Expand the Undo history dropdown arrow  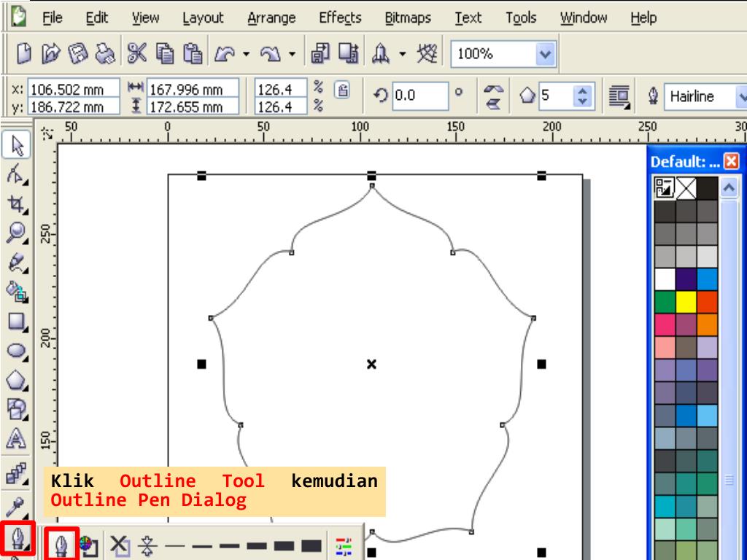[x=247, y=54]
